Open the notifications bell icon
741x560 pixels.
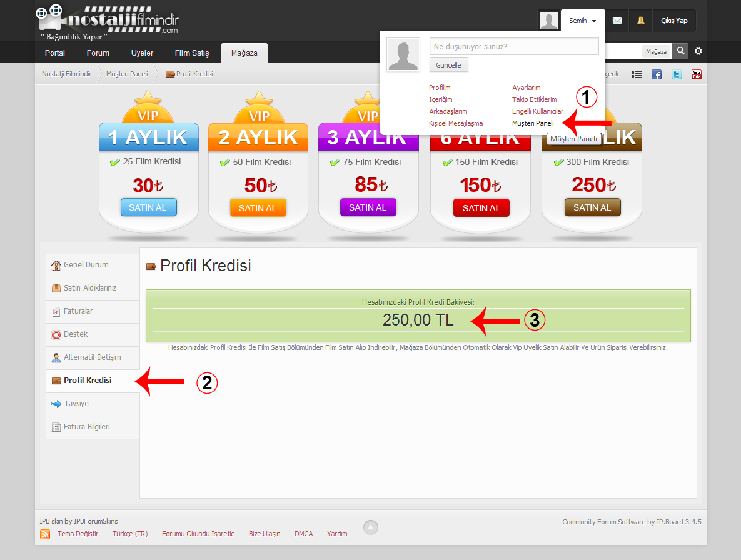tap(640, 21)
